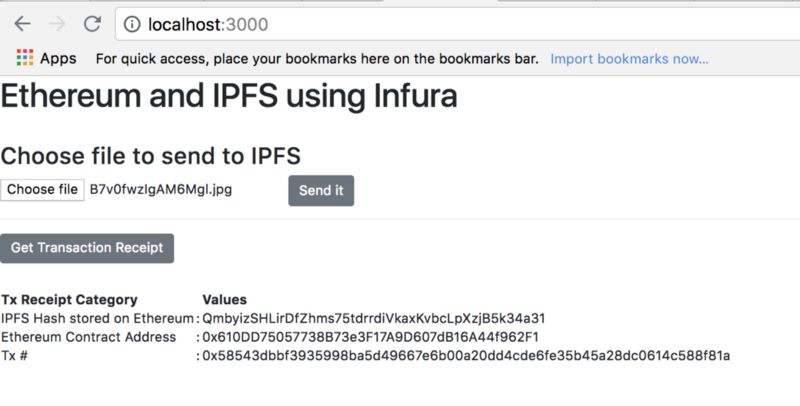Click the bookmarks bar quick access hint text
This screenshot has width=800, height=406.
[317, 59]
